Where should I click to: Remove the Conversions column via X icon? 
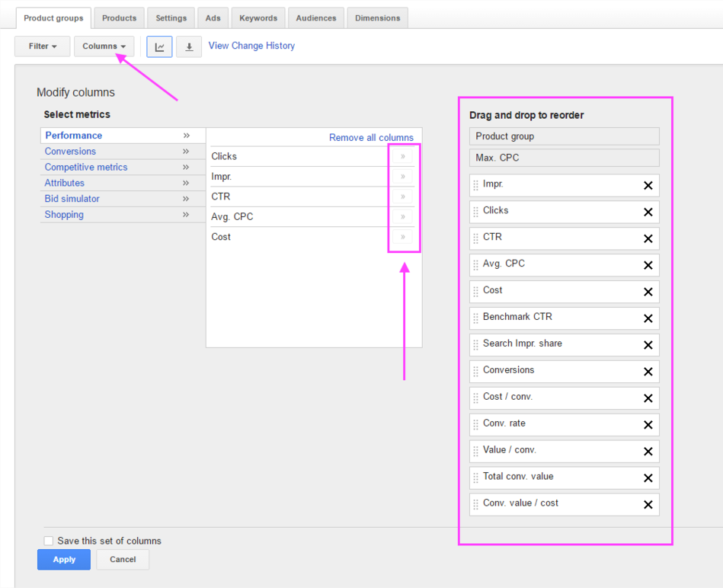click(x=648, y=372)
